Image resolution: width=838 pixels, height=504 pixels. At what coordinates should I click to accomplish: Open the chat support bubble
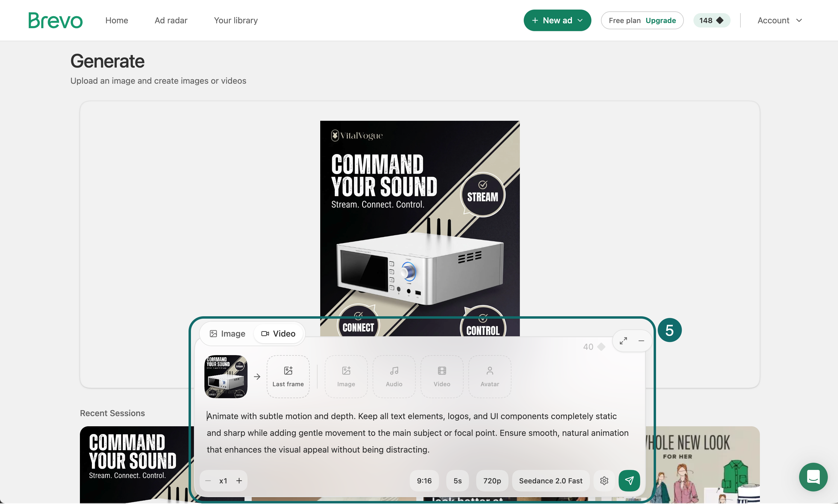(x=813, y=477)
